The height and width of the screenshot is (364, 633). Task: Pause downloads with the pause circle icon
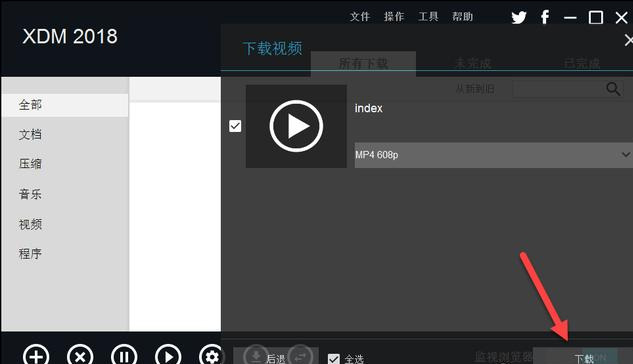(124, 356)
